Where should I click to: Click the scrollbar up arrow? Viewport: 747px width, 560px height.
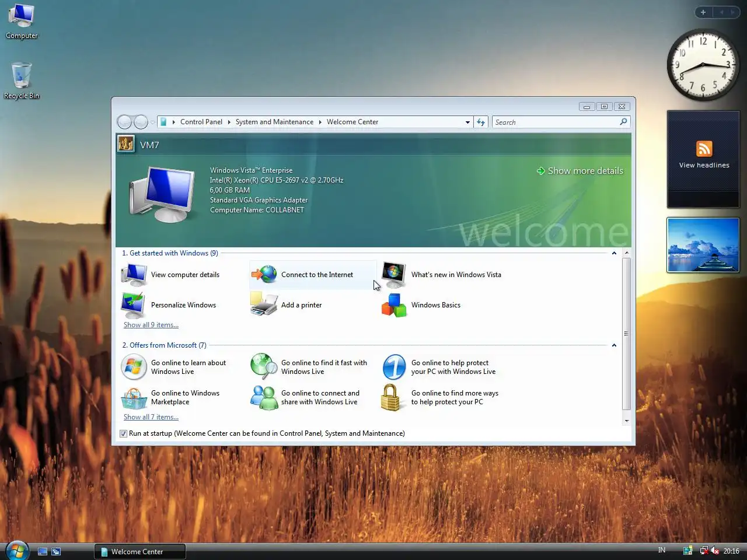626,253
